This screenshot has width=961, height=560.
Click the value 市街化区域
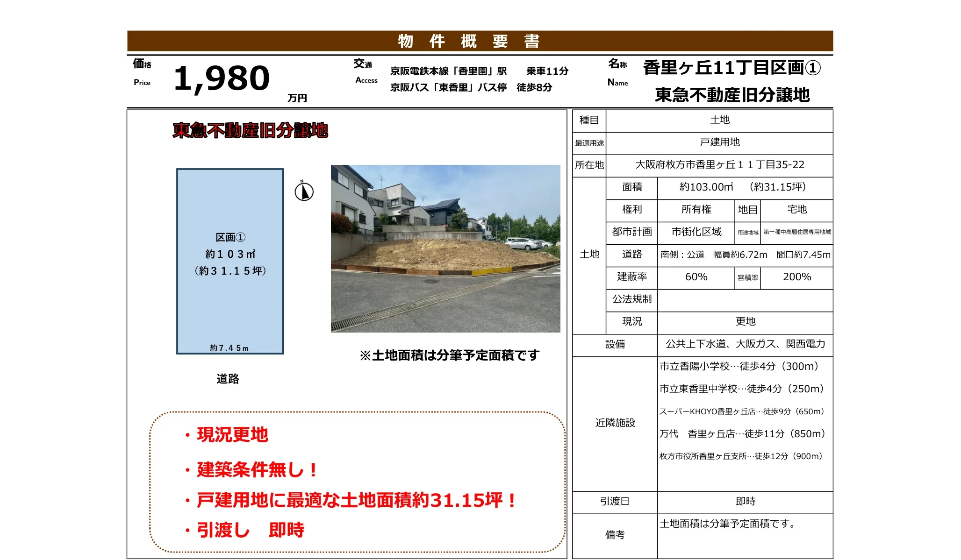coord(696,232)
